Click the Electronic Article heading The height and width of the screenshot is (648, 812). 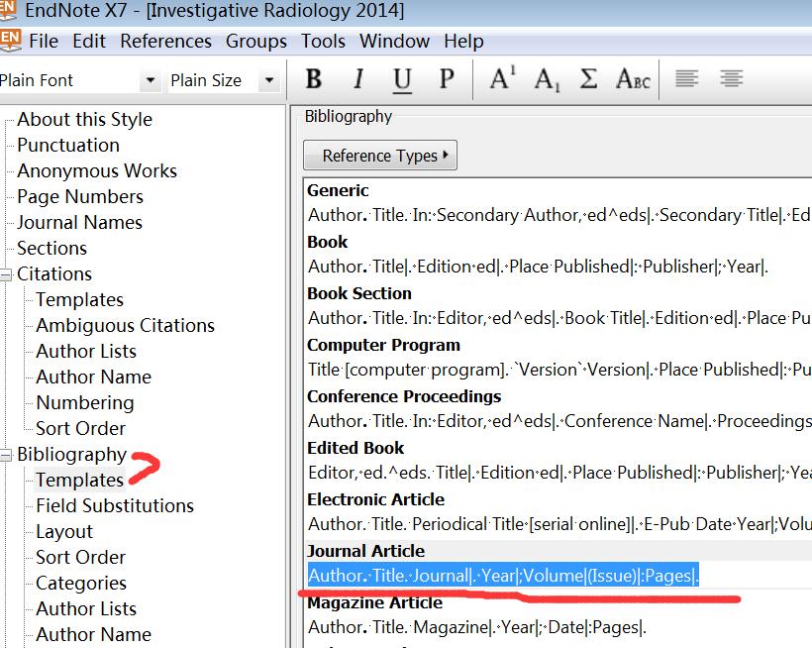[x=376, y=499]
